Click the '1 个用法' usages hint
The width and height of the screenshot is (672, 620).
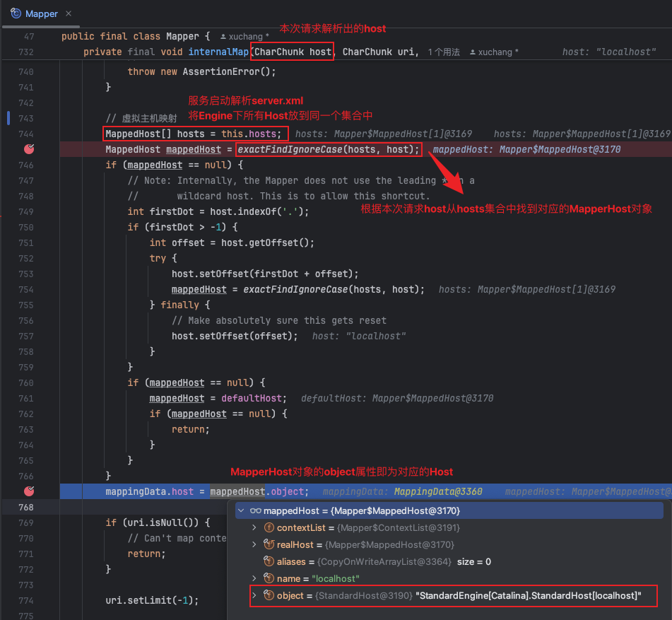(444, 52)
